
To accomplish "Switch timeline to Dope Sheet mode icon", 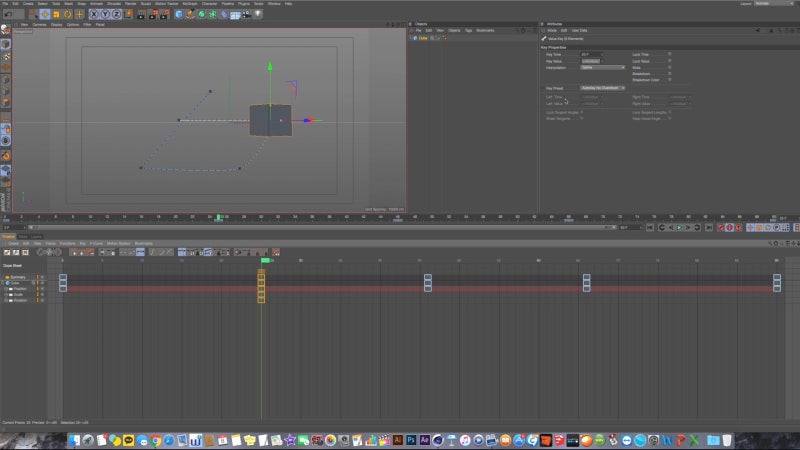I will (7, 252).
